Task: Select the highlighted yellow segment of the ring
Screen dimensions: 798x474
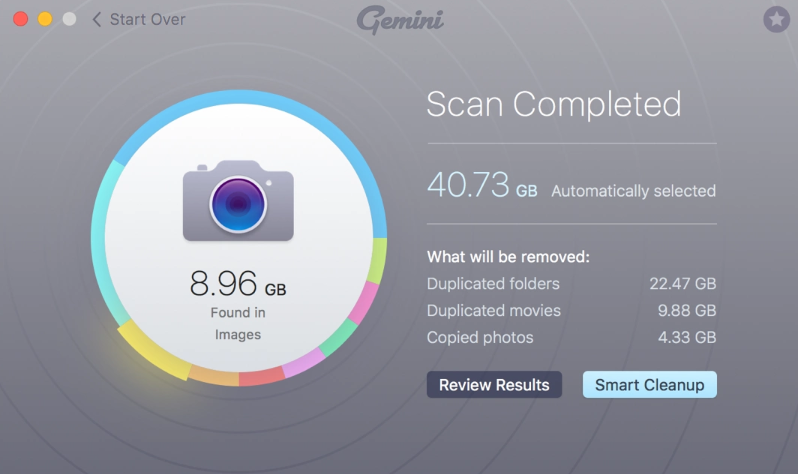Action: [x=155, y=351]
